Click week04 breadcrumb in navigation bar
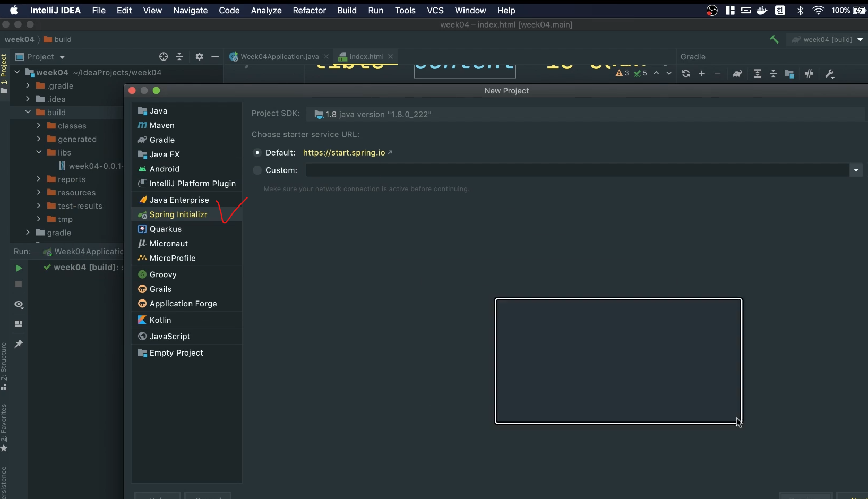 coord(19,39)
